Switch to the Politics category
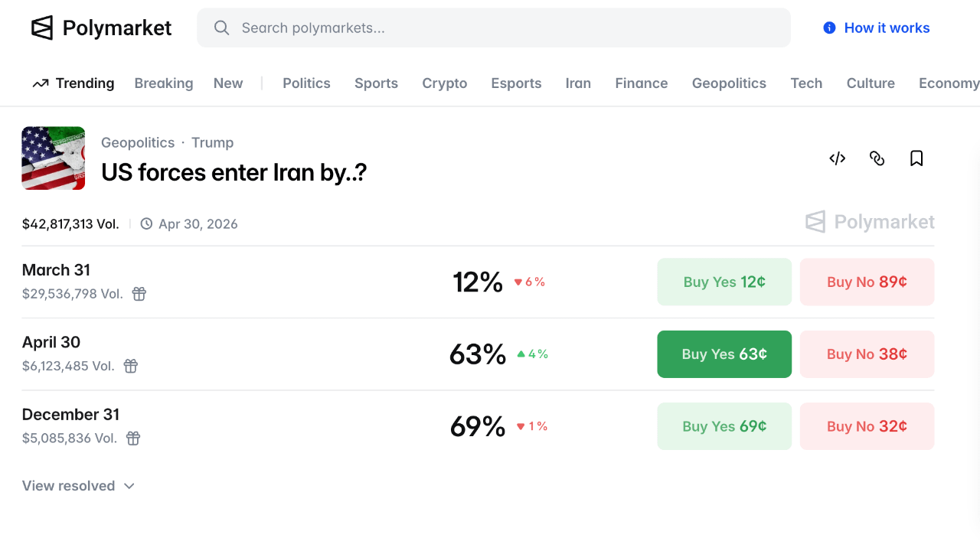This screenshot has height=551, width=980. 306,83
